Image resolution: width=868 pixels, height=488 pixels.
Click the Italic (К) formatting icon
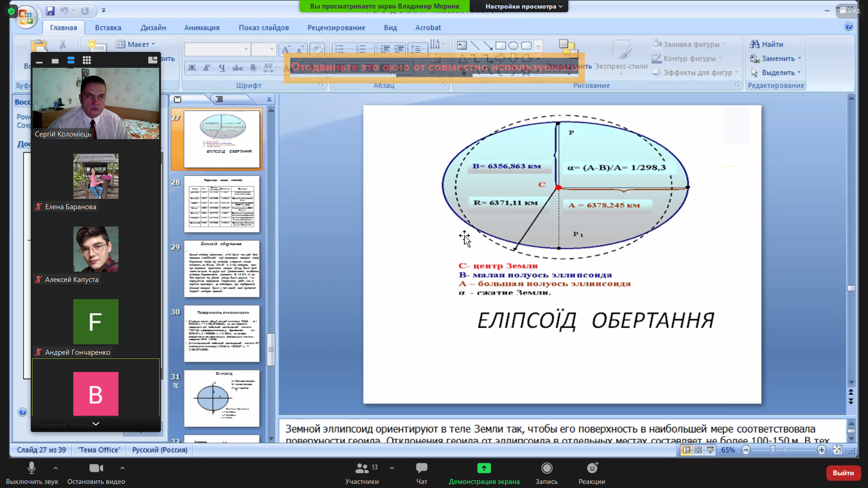[x=207, y=68]
